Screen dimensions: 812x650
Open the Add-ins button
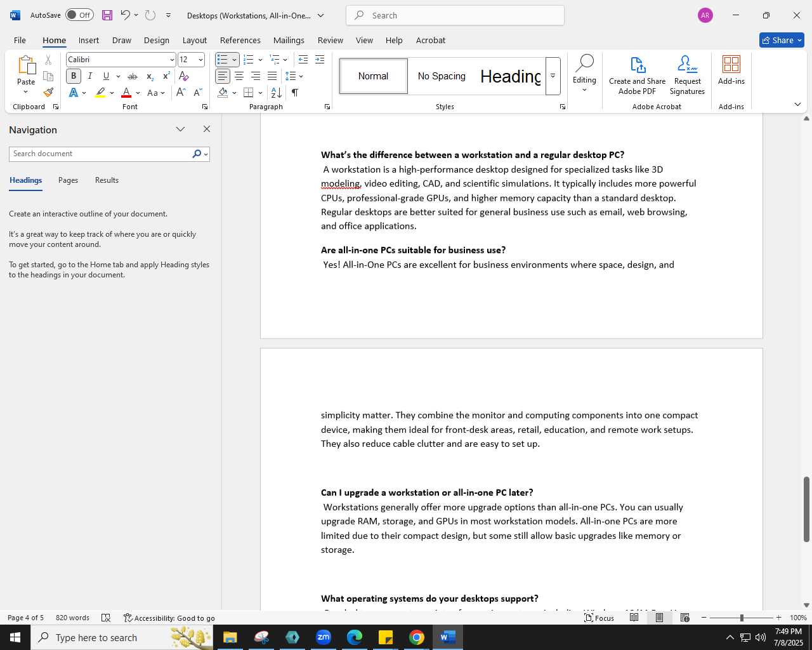coord(731,70)
